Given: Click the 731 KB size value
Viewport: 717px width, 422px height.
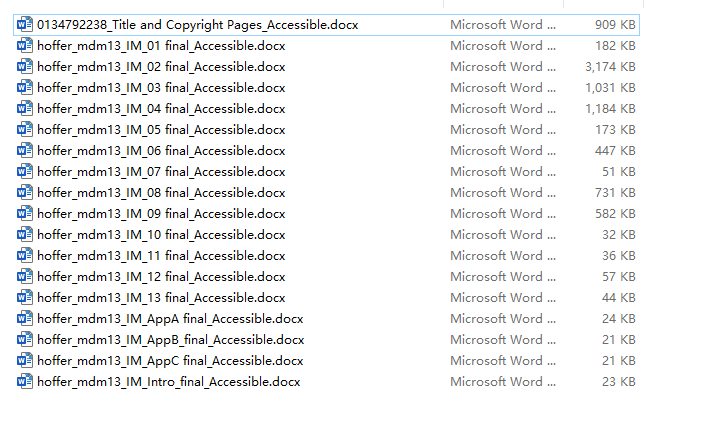Looking at the screenshot, I should [615, 193].
